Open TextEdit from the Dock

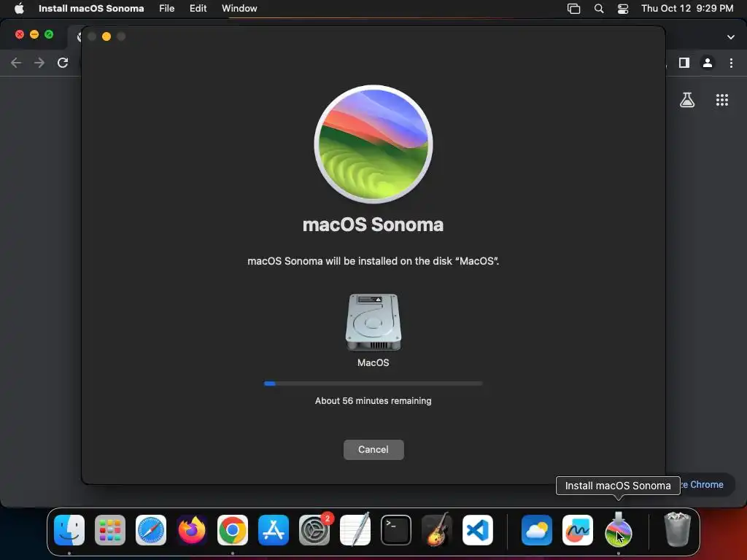355,529
